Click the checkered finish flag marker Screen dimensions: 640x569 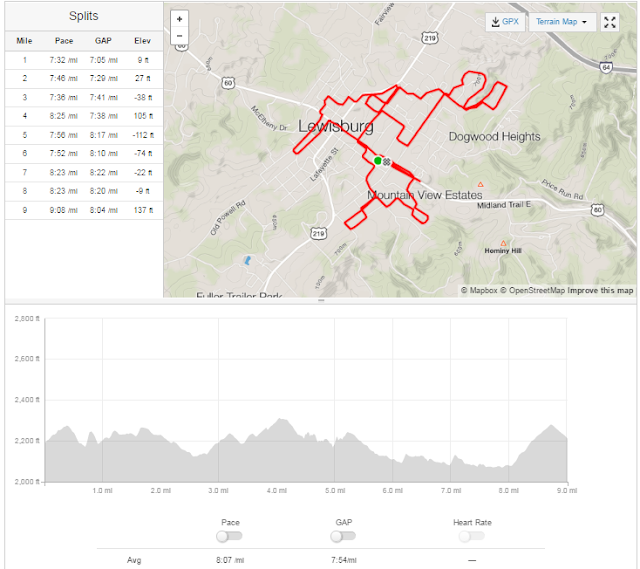pos(386,161)
